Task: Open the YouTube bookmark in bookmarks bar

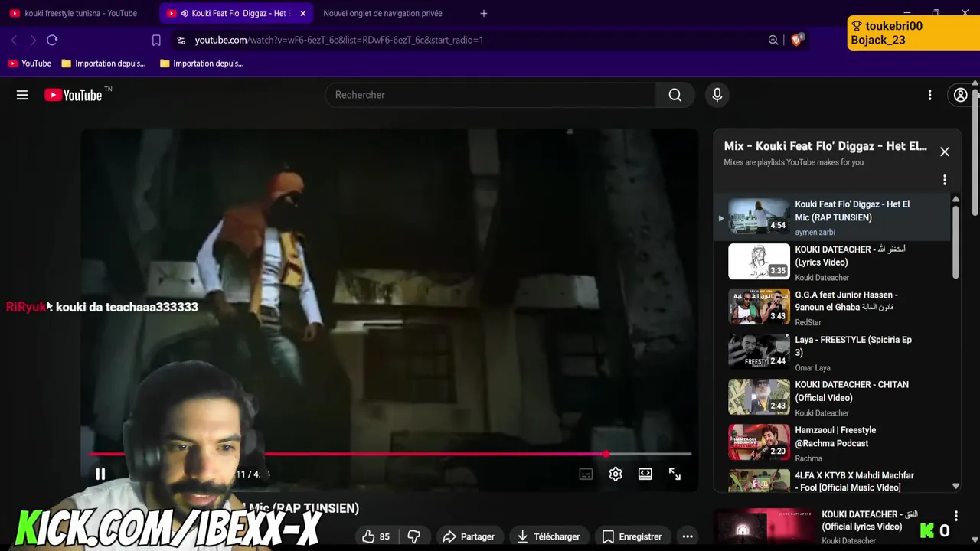Action: point(29,64)
